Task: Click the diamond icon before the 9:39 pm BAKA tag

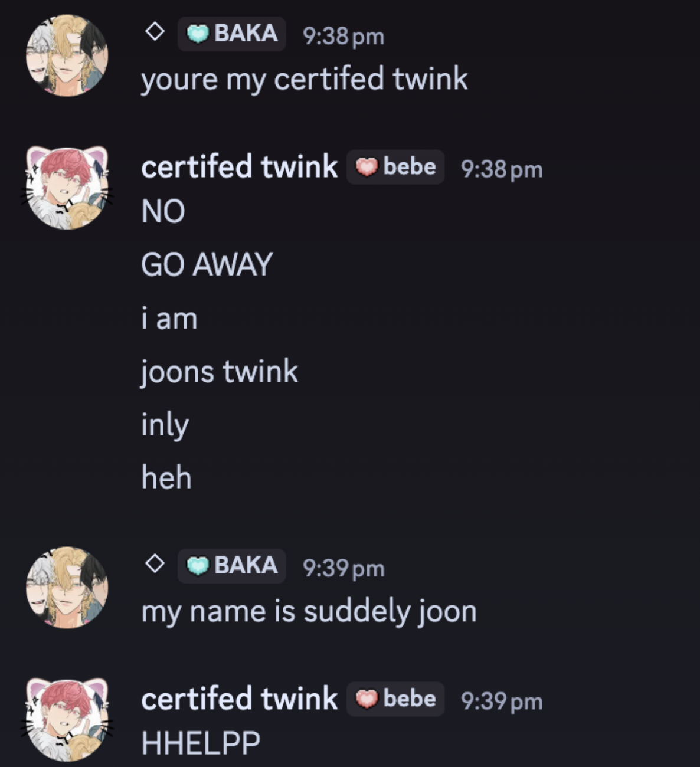Action: click(x=155, y=565)
